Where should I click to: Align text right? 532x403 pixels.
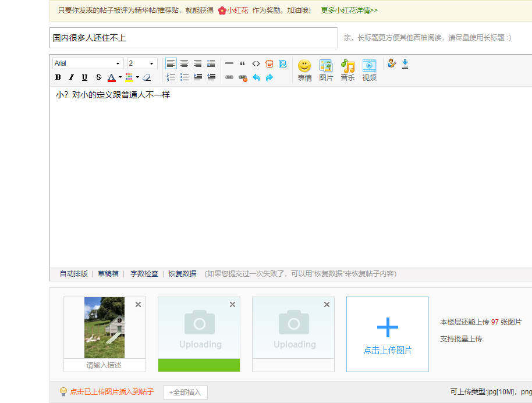[197, 63]
